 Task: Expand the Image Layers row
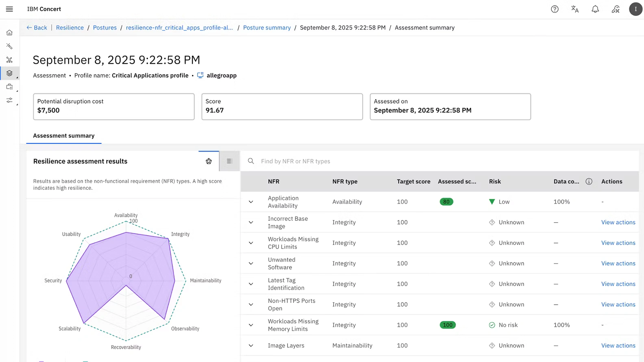coord(251,346)
